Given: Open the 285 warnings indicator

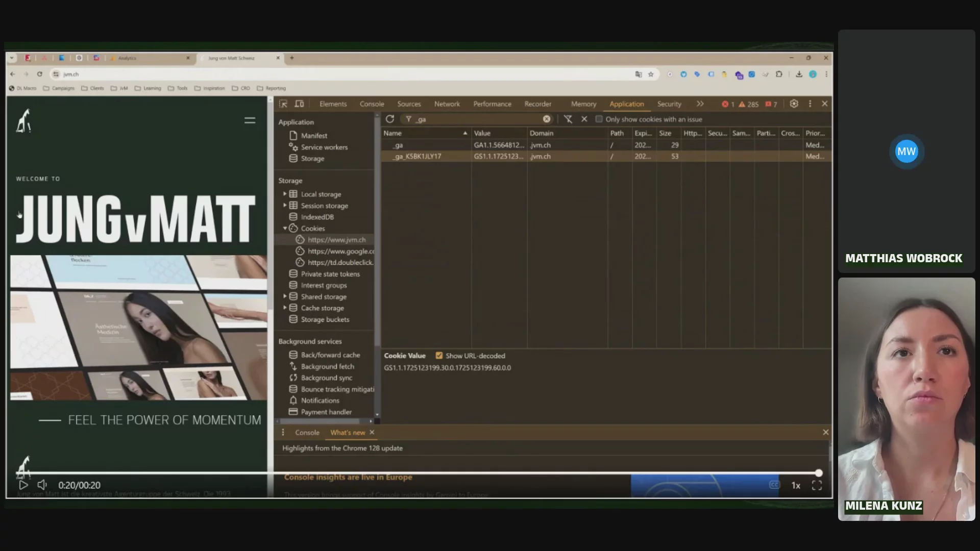Looking at the screenshot, I should (749, 104).
